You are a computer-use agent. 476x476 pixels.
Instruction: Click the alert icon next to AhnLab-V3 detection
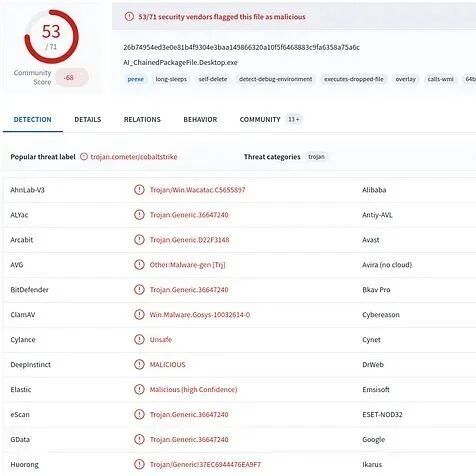point(139,190)
